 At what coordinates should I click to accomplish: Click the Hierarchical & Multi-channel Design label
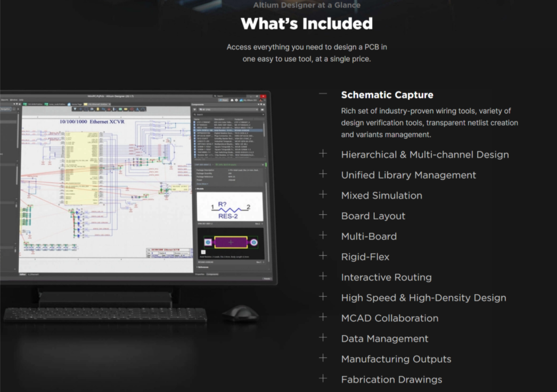[425, 155]
